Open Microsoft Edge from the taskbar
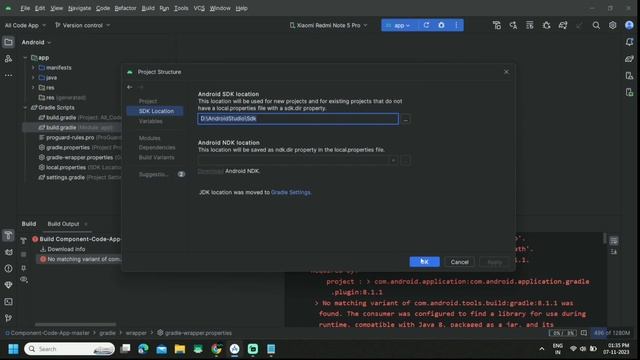 [x=143, y=349]
